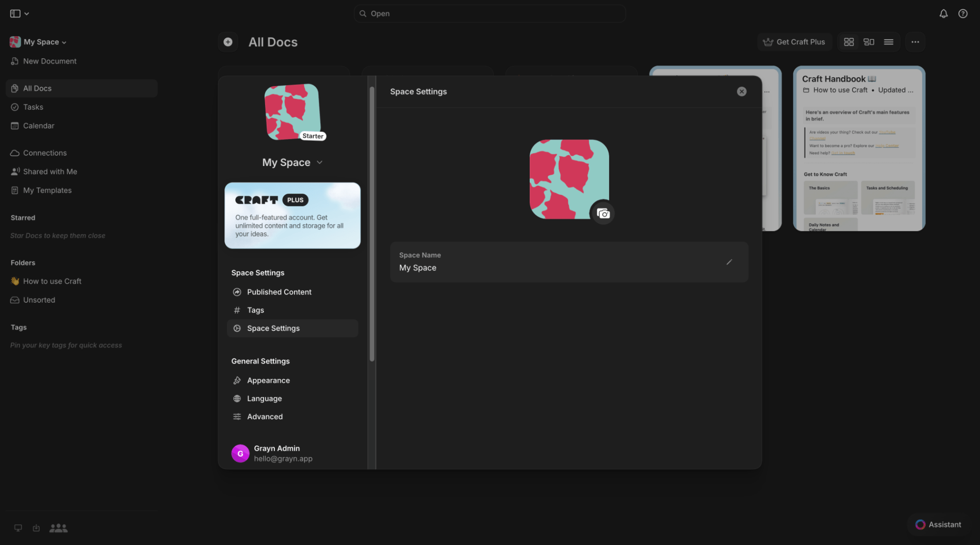Screen dimensions: 980x545
Task: Open the three-dot more options menu
Action: (x=915, y=42)
